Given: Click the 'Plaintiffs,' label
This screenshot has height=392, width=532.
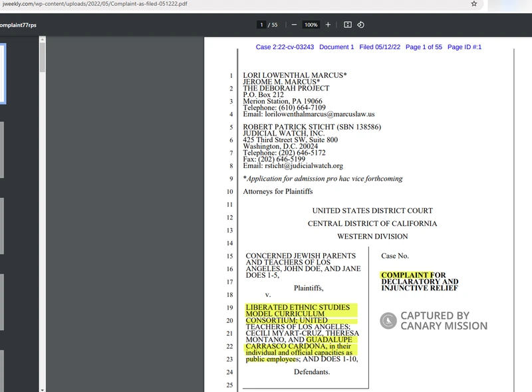Looking at the screenshot, I should pos(309,288).
